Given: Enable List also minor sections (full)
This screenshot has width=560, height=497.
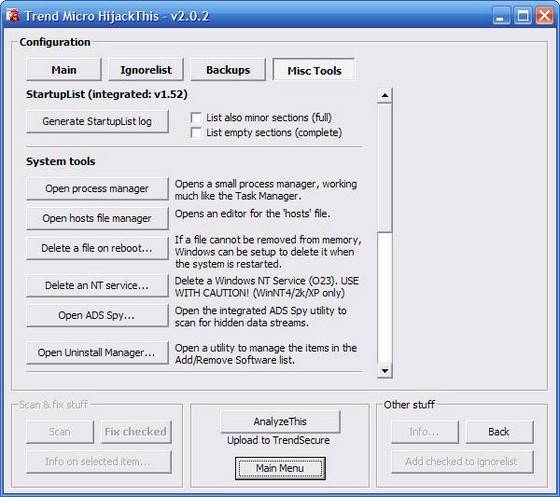Looking at the screenshot, I should tap(196, 118).
